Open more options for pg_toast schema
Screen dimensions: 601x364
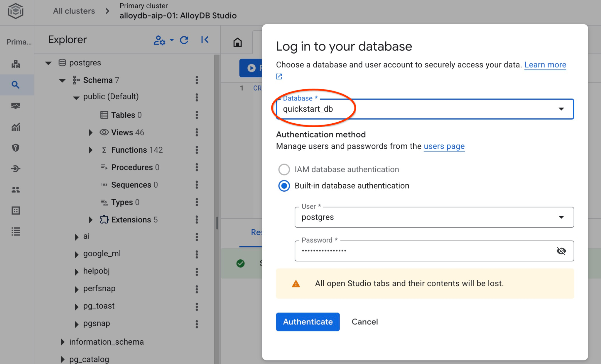(197, 307)
